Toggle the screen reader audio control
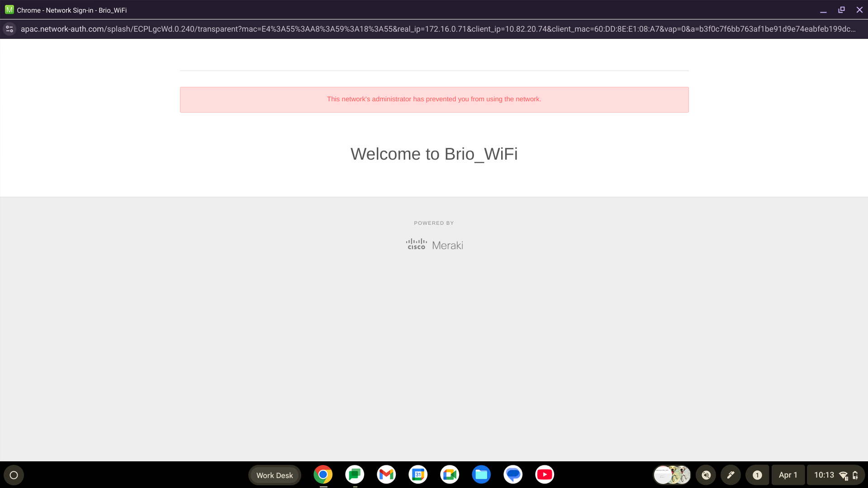Image resolution: width=868 pixels, height=488 pixels. (706, 475)
